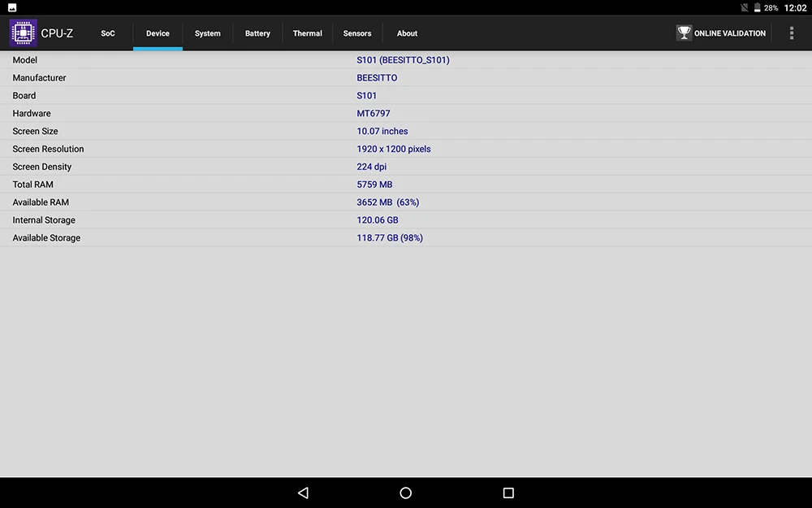Open recent apps with square button
Image resolution: width=812 pixels, height=508 pixels.
(508, 493)
